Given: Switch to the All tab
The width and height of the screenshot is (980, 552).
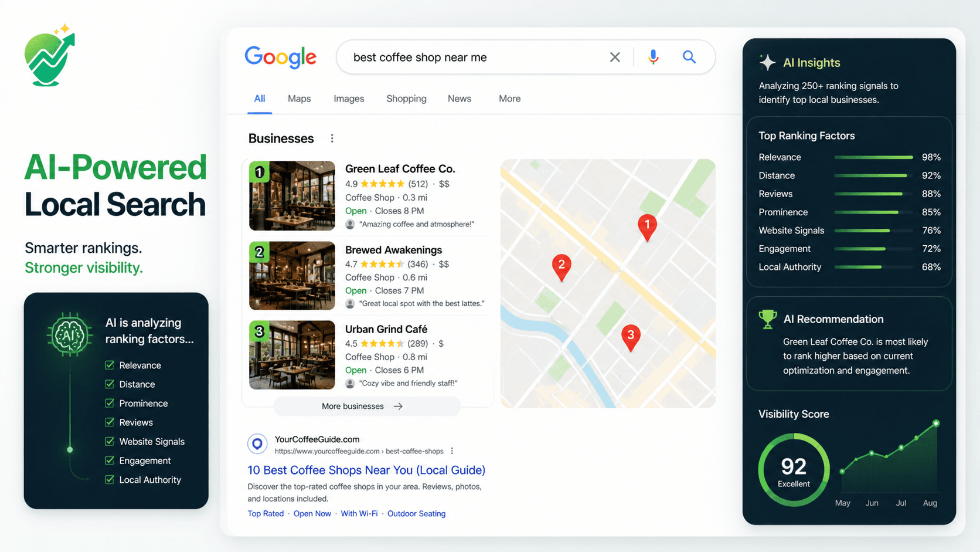Looking at the screenshot, I should (260, 99).
